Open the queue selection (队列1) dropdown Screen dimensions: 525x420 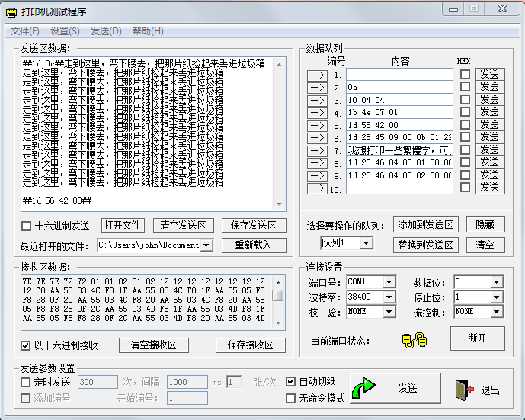pos(366,243)
